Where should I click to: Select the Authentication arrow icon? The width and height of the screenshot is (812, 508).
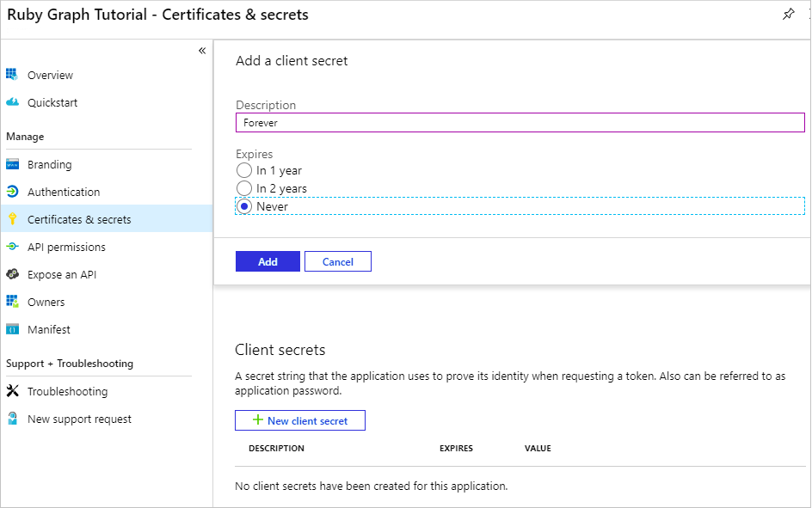pyautogui.click(x=12, y=192)
